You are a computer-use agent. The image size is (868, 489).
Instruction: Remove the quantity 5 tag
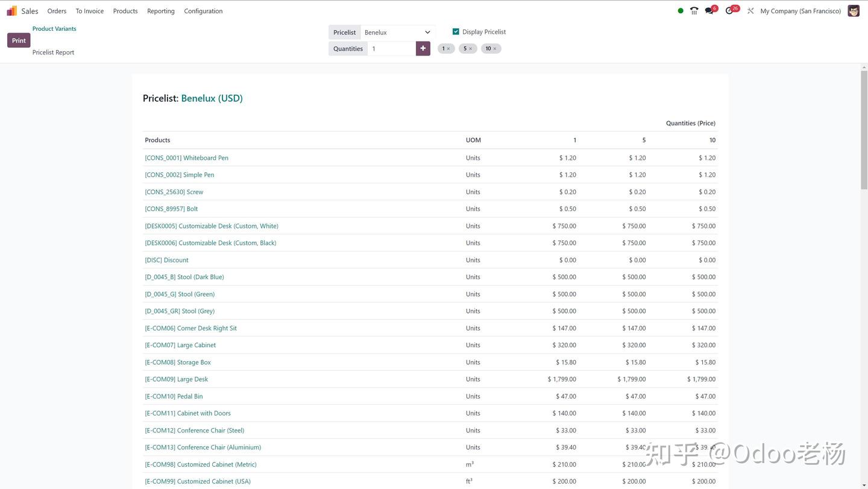pyautogui.click(x=471, y=49)
